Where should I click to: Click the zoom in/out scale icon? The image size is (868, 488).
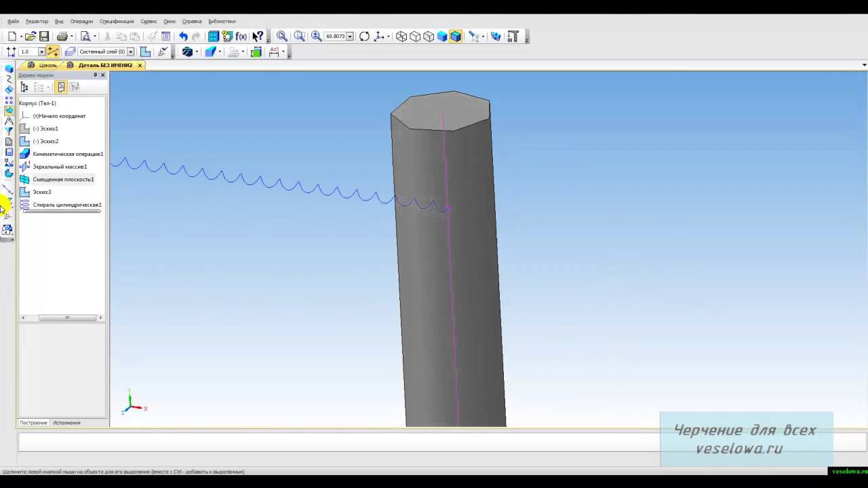click(x=317, y=37)
